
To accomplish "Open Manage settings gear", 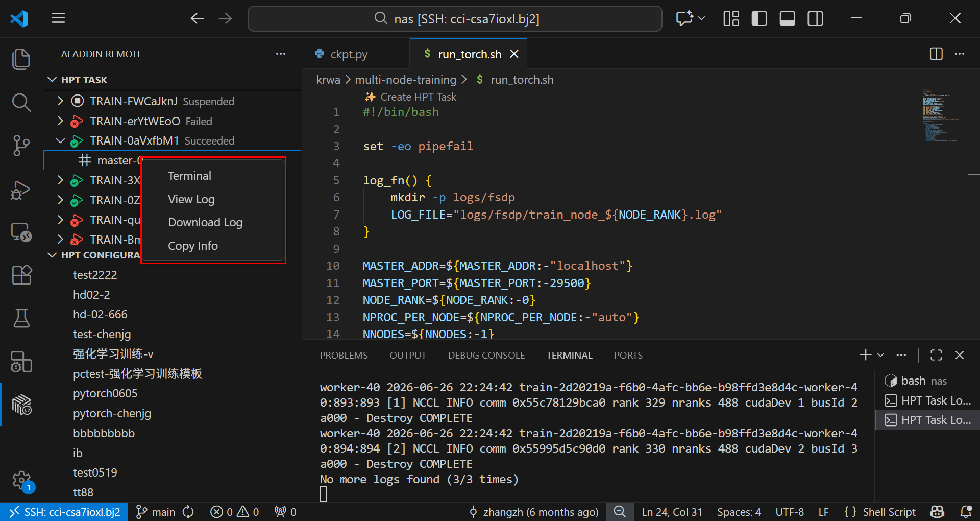I will coord(21,480).
